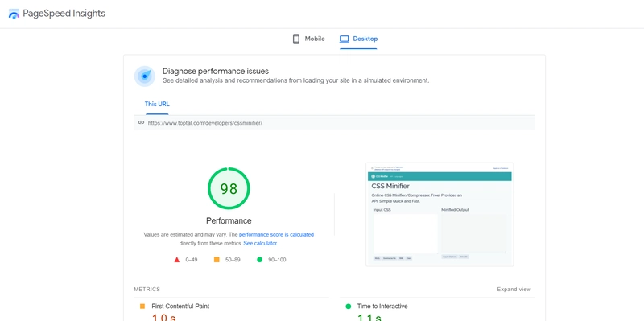Screen dimensions: 644x321
Task: Click the 98 performance score gauge
Action: pos(229,188)
